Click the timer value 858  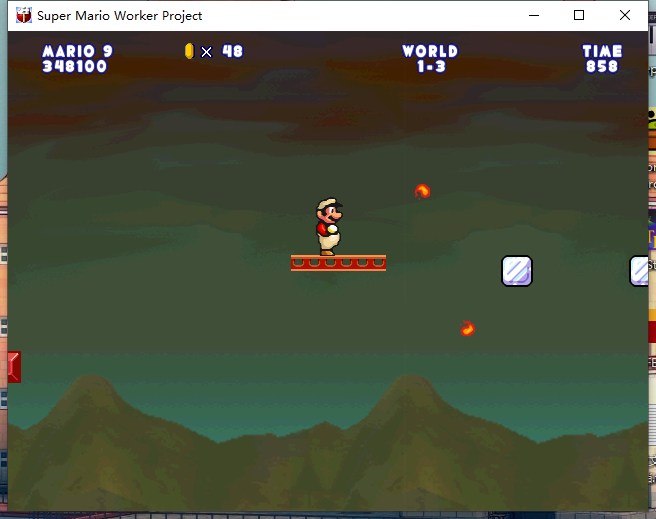point(602,66)
